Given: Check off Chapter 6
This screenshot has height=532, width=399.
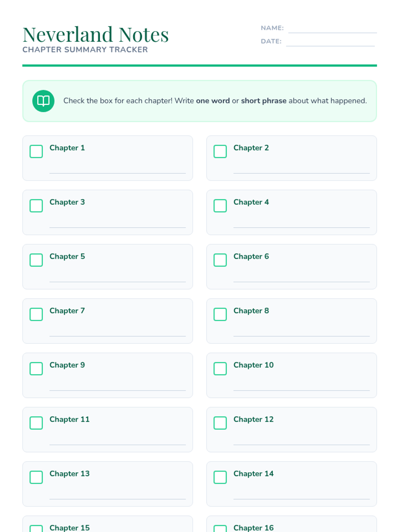Looking at the screenshot, I should point(220,260).
